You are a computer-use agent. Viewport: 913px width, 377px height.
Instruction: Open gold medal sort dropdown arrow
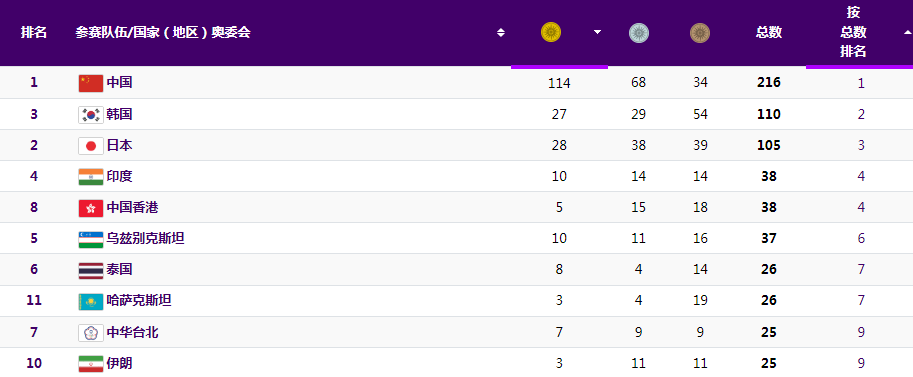pos(597,33)
